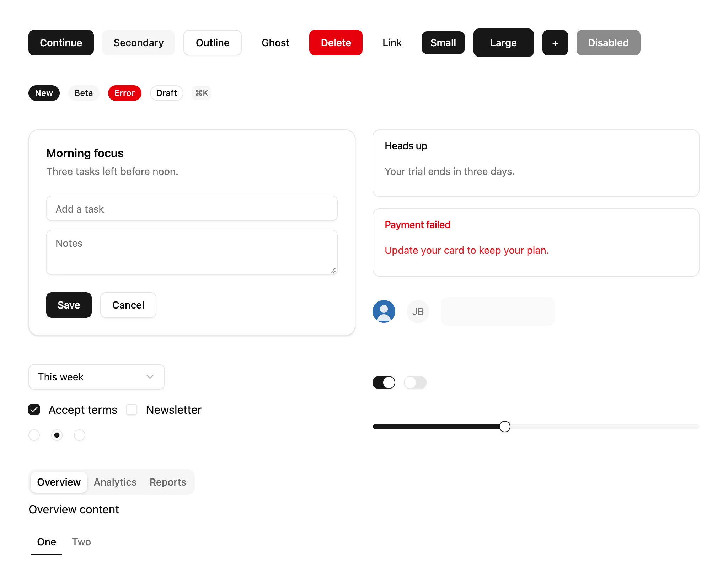Click the unfilled light end of the slider track
Image resolution: width=728 pixels, height=583 pixels.
click(x=605, y=427)
